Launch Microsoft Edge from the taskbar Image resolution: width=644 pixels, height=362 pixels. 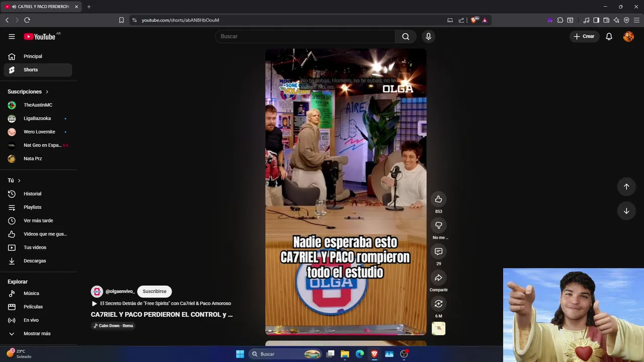tap(360, 354)
